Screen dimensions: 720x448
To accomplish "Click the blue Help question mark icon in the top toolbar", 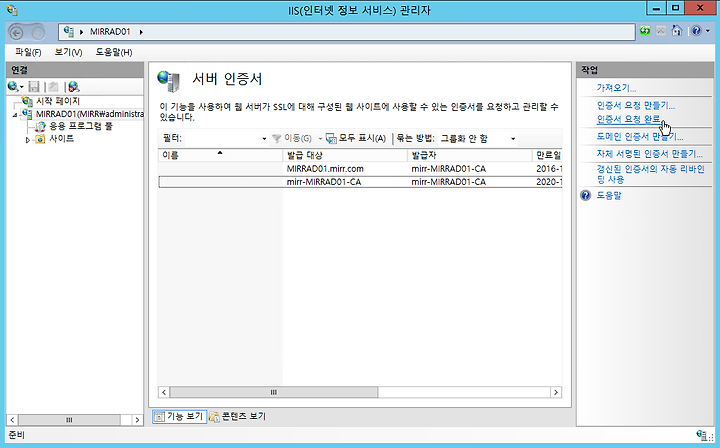I will [x=696, y=31].
